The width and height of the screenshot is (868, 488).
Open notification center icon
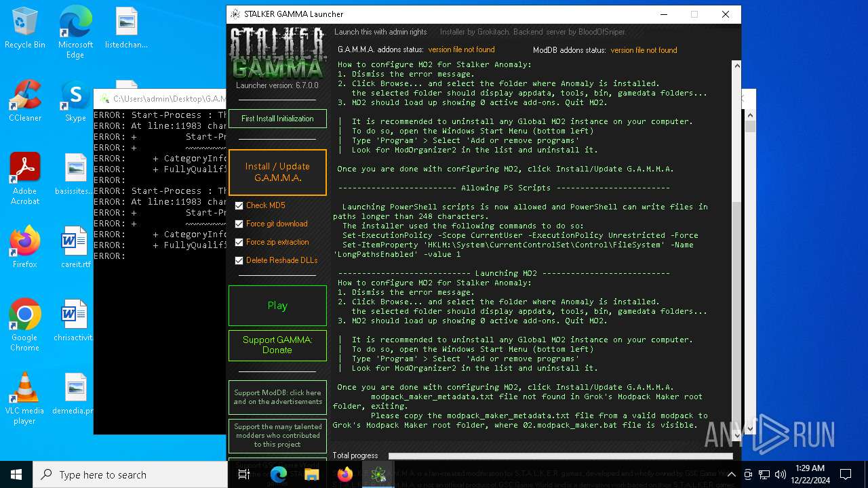point(846,474)
